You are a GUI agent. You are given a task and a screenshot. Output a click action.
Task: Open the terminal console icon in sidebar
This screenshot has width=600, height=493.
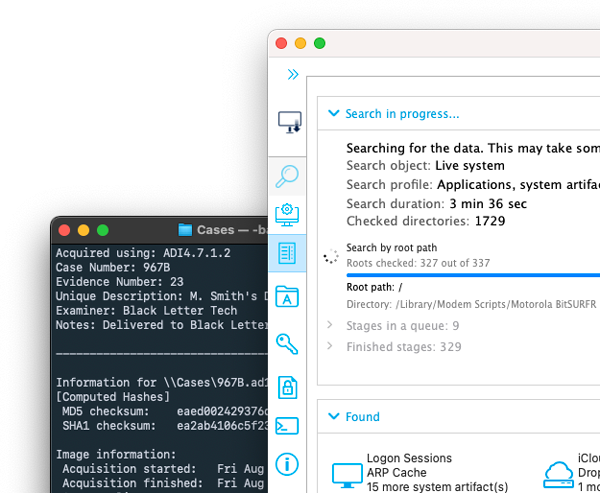288,426
